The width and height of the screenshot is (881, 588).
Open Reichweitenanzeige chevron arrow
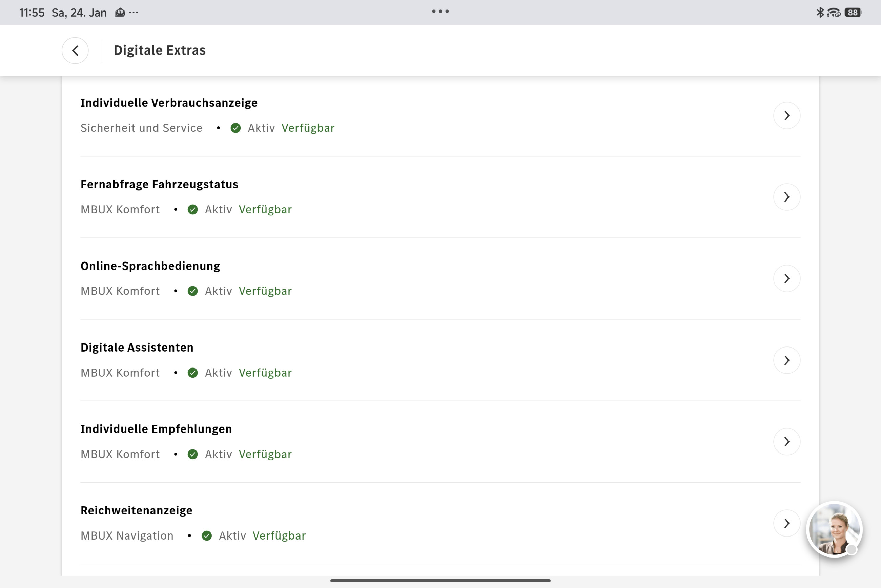[x=786, y=523]
